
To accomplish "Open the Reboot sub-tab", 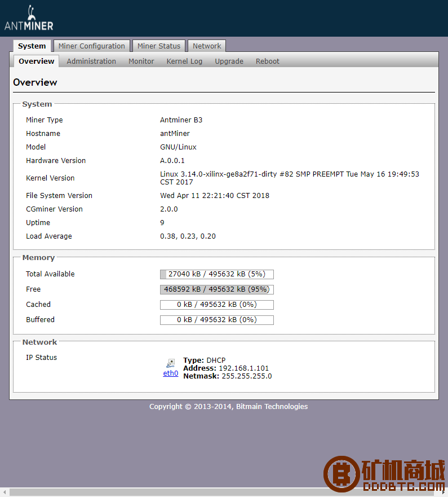I will point(268,61).
